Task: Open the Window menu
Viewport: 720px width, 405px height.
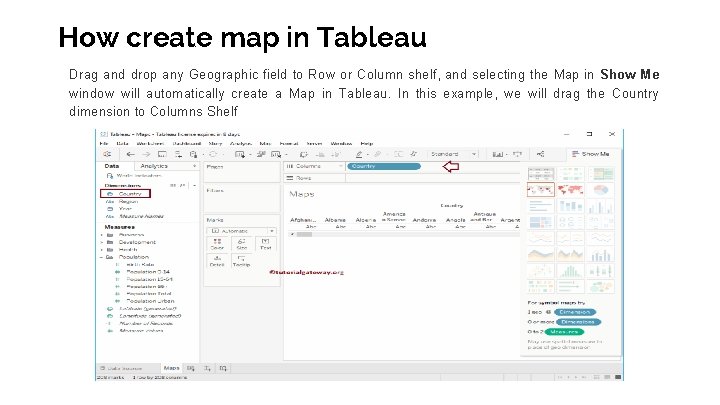Action: (x=341, y=143)
